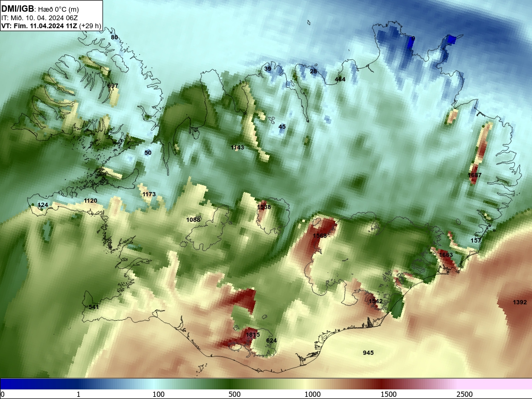The height and width of the screenshot is (399, 532).
Task: Click the value 80 in the northwest
Action: 114,37
